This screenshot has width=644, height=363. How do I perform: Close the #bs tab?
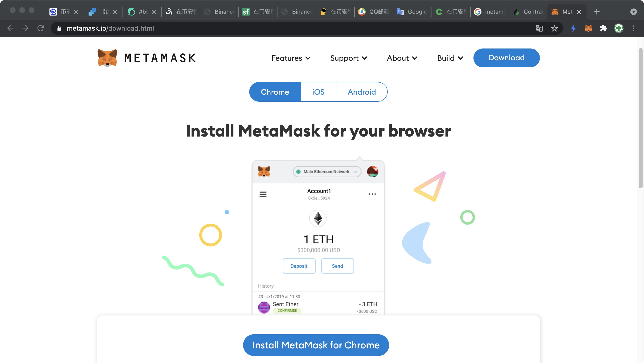click(154, 12)
